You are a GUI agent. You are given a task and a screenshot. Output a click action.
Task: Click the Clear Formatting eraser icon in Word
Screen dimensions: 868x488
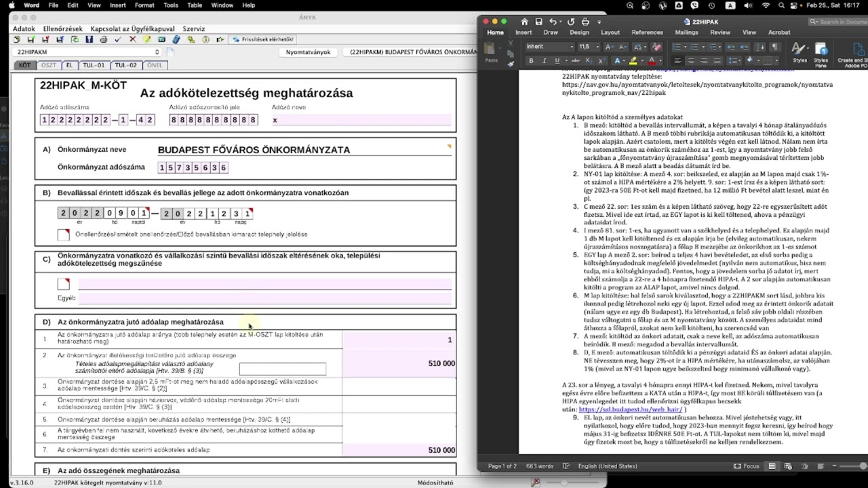(656, 47)
